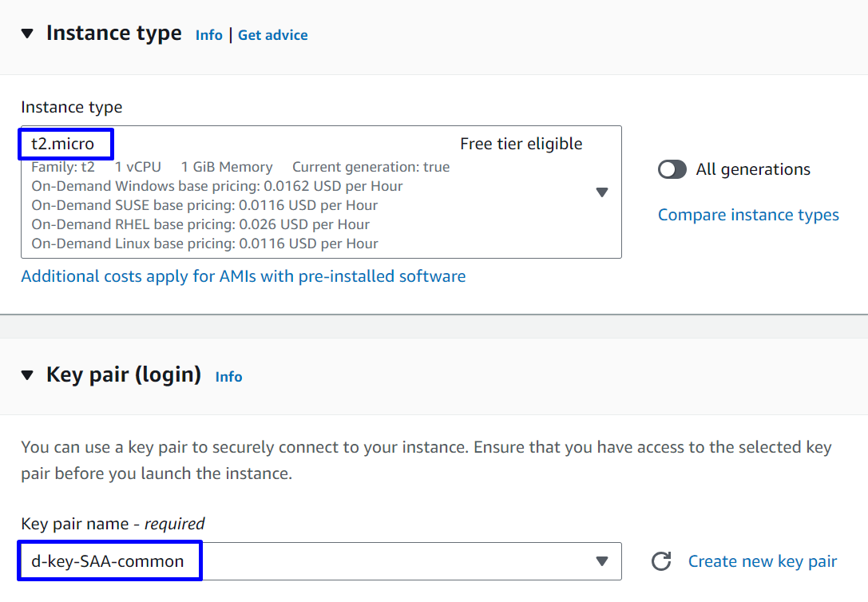The width and height of the screenshot is (868, 602).
Task: Toggle the All generations switch
Action: point(672,169)
